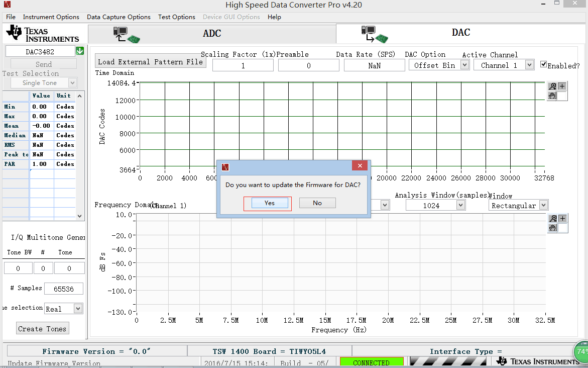Click the Texas Instruments logo at top left
Image resolution: width=588 pixels, height=368 pixels.
pyautogui.click(x=42, y=34)
